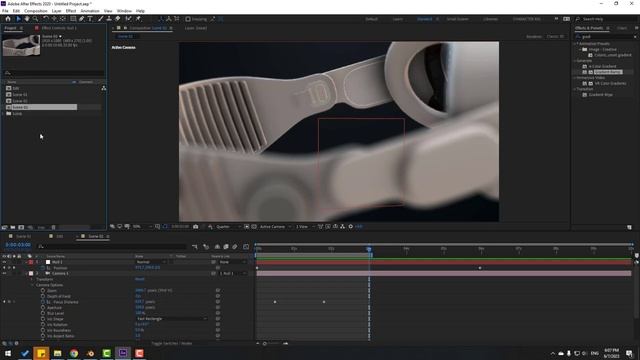
Task: Open the Animation menu
Action: pyautogui.click(x=90, y=11)
